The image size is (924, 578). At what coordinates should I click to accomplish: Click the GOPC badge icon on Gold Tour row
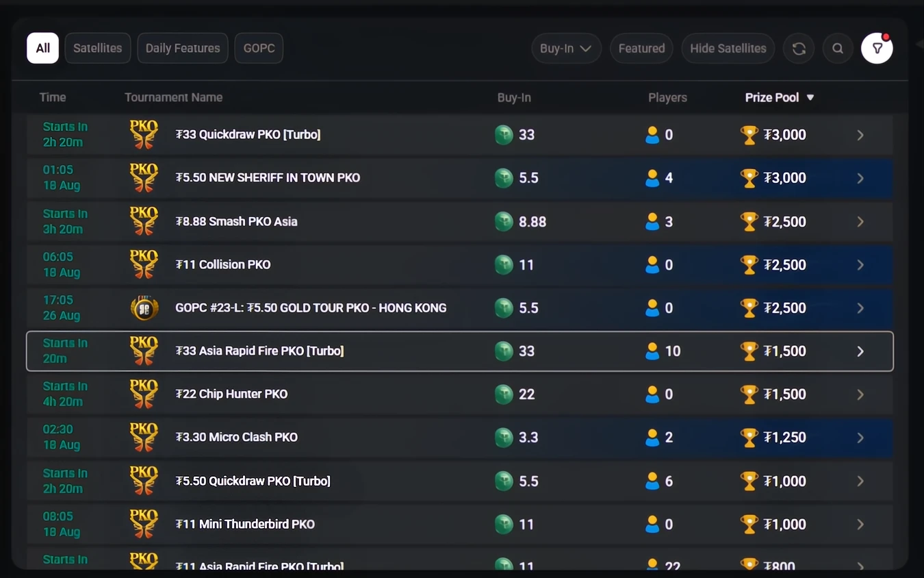[x=144, y=308]
